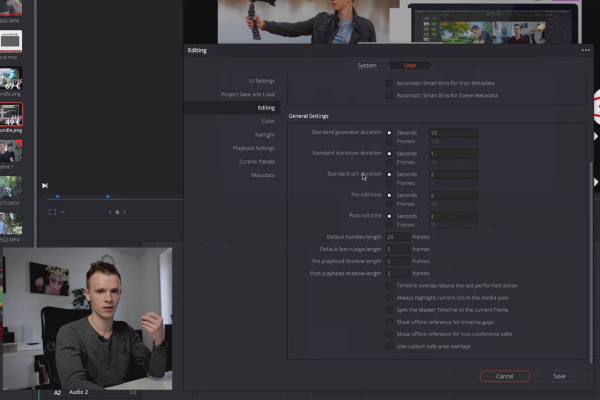
Task: Select the Editing preferences section
Action: tap(232, 108)
